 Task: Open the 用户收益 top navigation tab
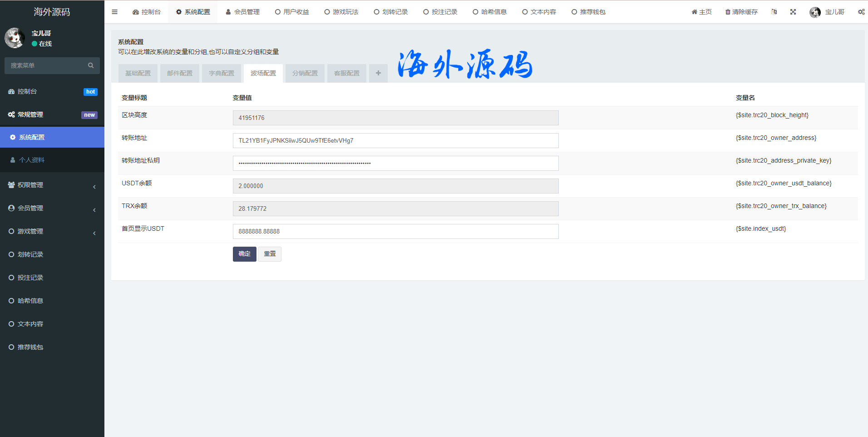(292, 12)
